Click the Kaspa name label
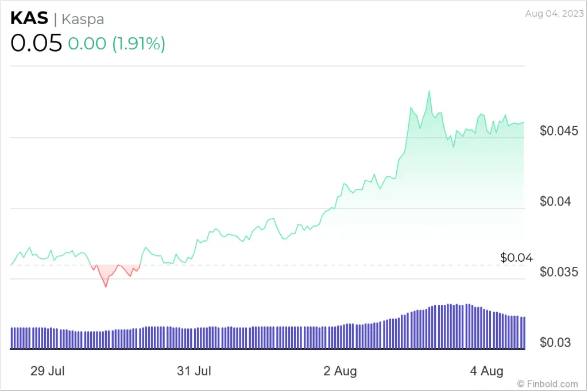This screenshot has width=588, height=392. tap(83, 18)
